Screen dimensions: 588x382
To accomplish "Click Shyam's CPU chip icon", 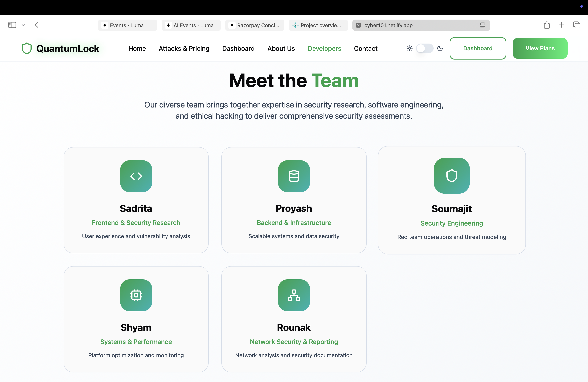I will pyautogui.click(x=136, y=295).
